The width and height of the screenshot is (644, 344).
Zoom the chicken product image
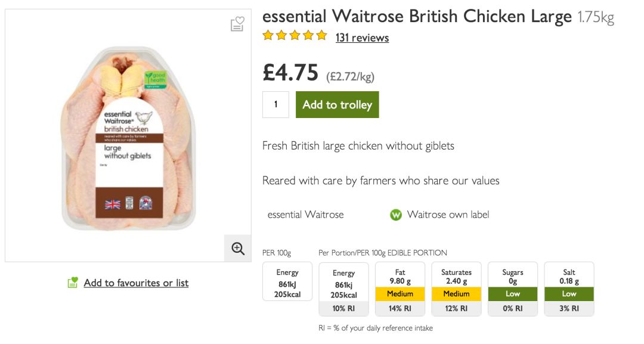click(238, 248)
